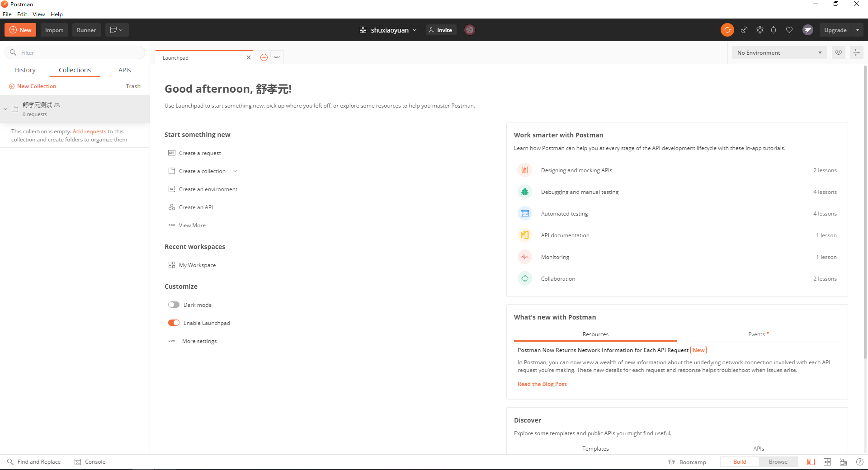Click the Filter search field
The width and height of the screenshot is (868, 470).
point(75,52)
